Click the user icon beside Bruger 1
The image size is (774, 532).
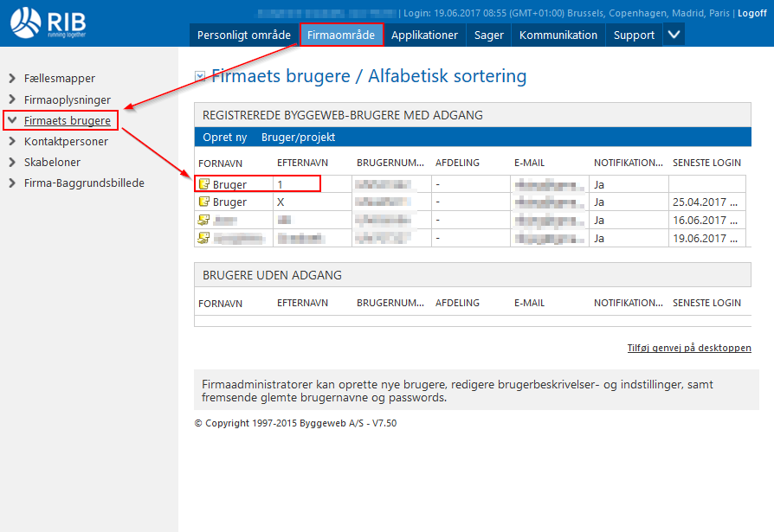click(203, 184)
